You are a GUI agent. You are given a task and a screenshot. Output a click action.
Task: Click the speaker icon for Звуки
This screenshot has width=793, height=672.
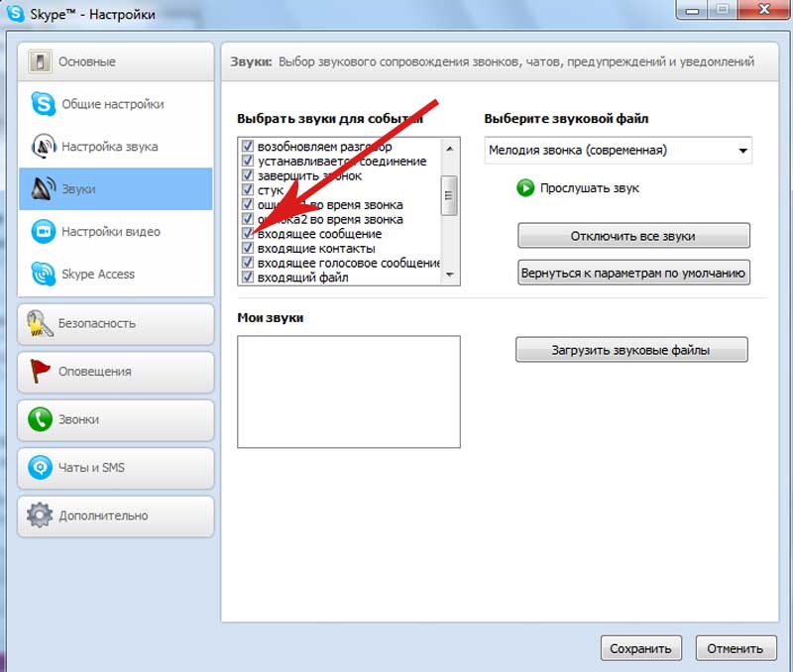pos(43,188)
